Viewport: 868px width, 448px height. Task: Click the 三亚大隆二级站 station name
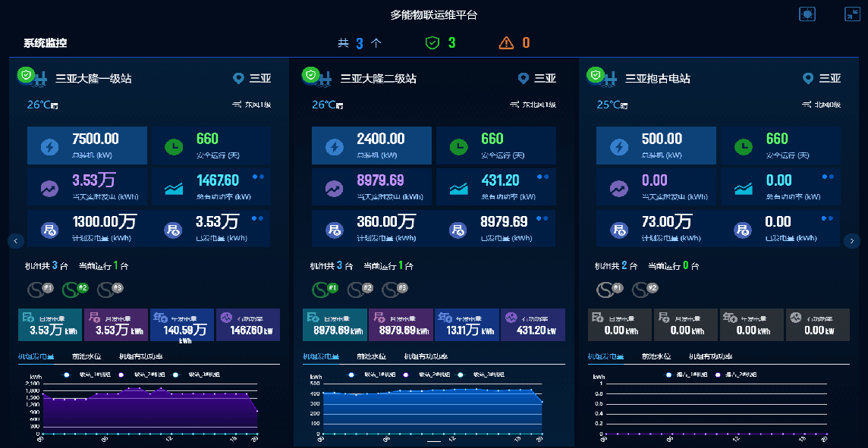coord(378,79)
